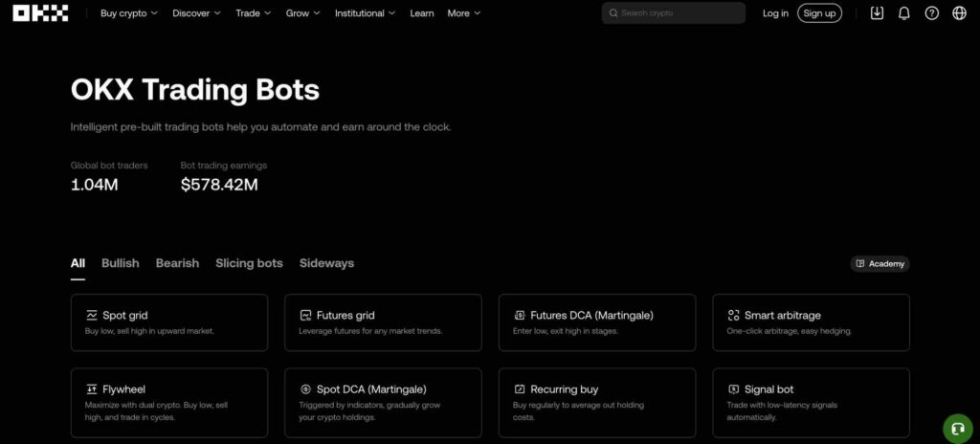Viewport: 980px width, 444px height.
Task: Click the Signal bot card icon
Action: (733, 388)
